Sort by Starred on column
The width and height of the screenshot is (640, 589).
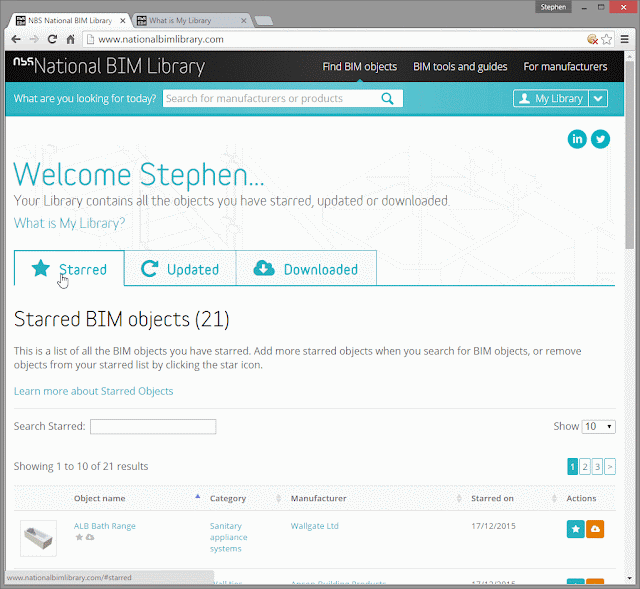tap(492, 498)
